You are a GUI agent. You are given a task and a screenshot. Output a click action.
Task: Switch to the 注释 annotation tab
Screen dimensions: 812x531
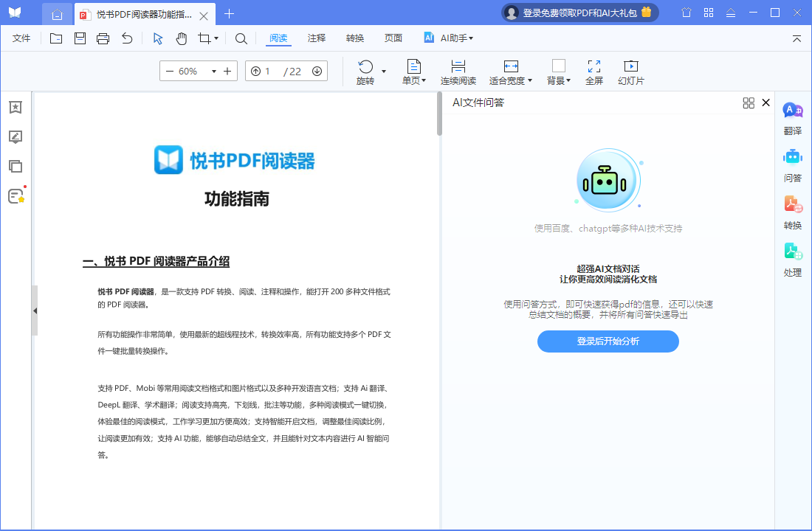click(316, 38)
